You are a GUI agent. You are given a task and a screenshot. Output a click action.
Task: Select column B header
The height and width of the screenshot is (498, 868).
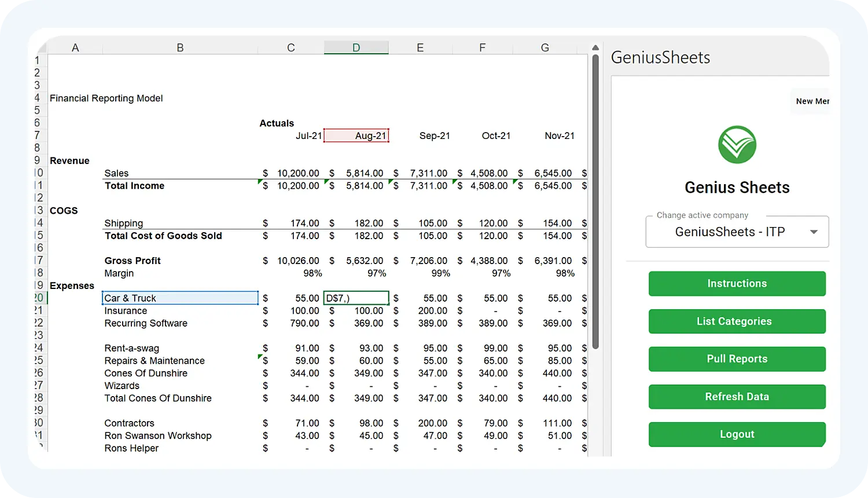click(x=180, y=48)
